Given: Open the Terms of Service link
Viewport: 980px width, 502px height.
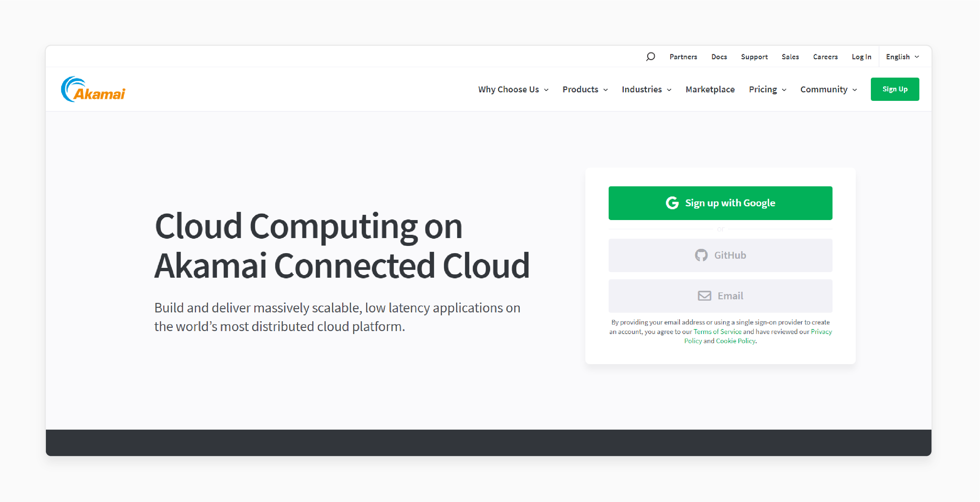Looking at the screenshot, I should [x=717, y=331].
